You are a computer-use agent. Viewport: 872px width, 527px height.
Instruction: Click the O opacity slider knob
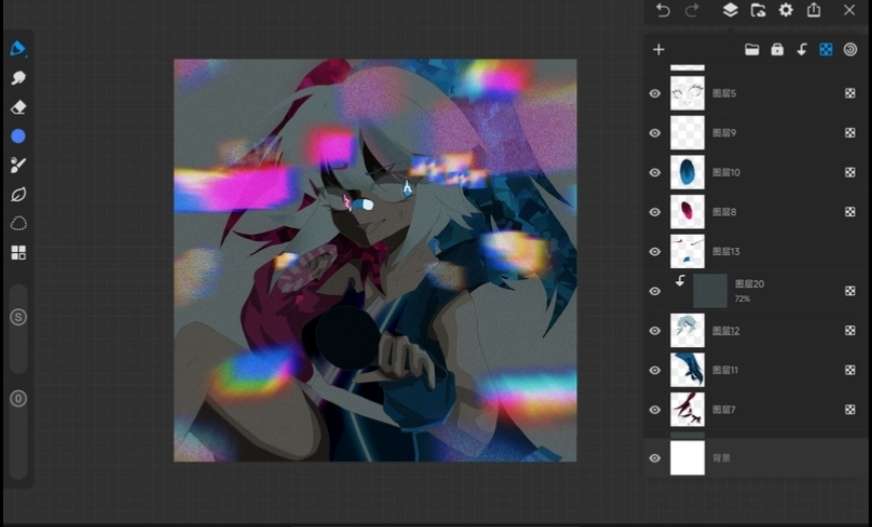click(x=18, y=399)
